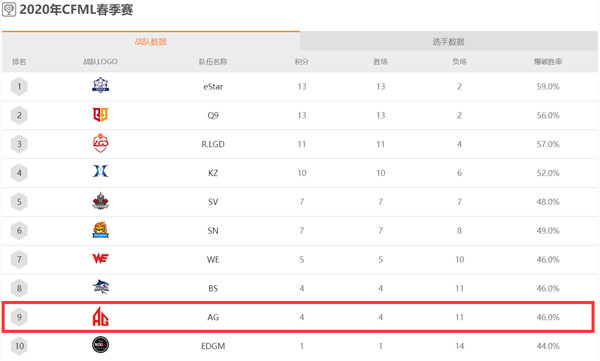Screen dimensions: 600x361
Task: Click the R.LGD team logo
Action: pyautogui.click(x=101, y=143)
